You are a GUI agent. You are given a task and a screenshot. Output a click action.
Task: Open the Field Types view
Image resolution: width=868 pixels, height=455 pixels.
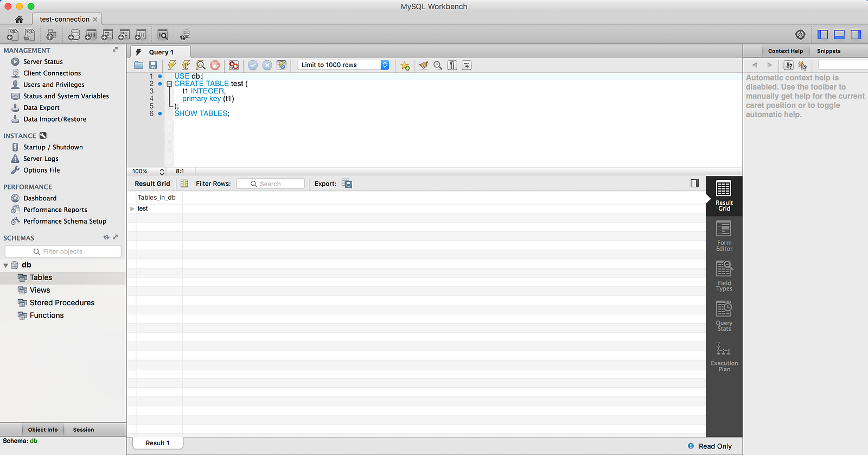click(x=724, y=276)
